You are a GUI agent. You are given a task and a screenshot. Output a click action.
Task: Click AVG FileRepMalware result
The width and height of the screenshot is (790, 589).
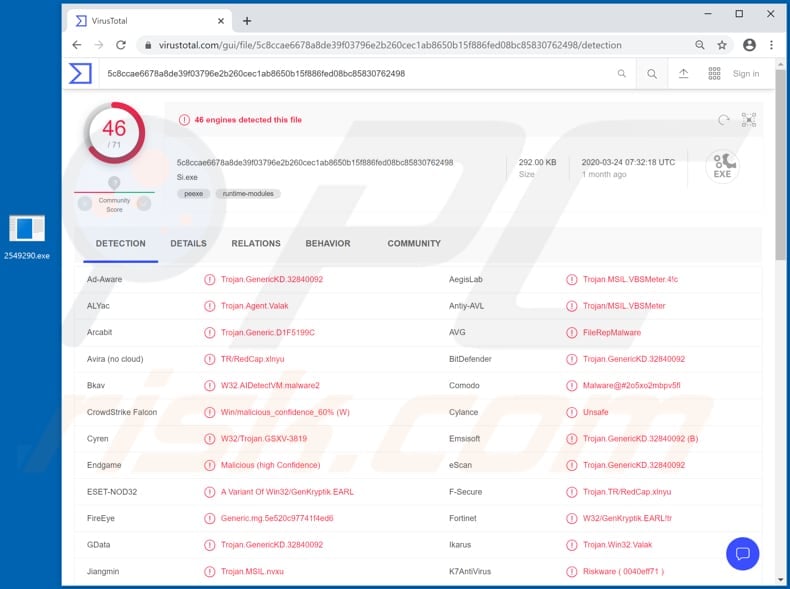pyautogui.click(x=612, y=333)
